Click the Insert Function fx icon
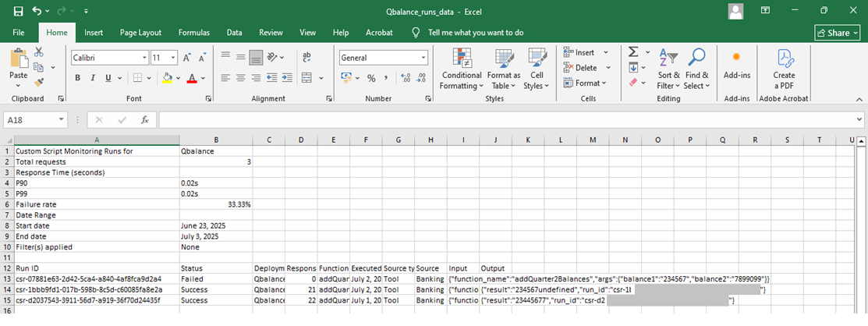 tap(144, 120)
